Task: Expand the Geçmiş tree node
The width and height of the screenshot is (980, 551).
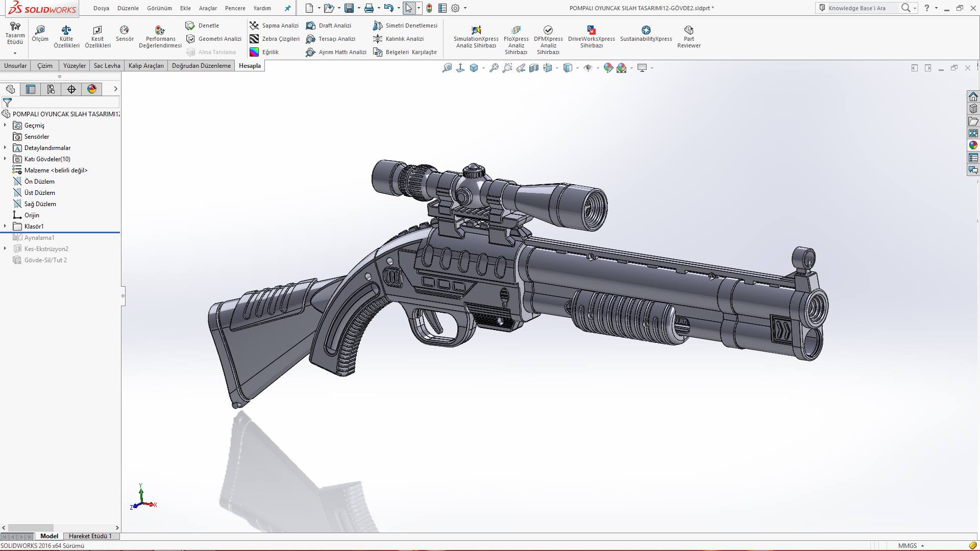Action: pyautogui.click(x=5, y=125)
